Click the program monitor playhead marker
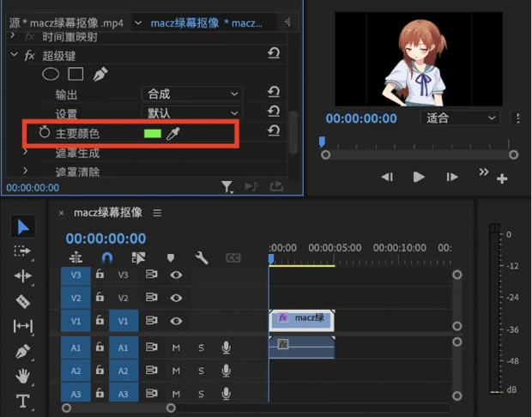532x417 pixels. click(322, 142)
